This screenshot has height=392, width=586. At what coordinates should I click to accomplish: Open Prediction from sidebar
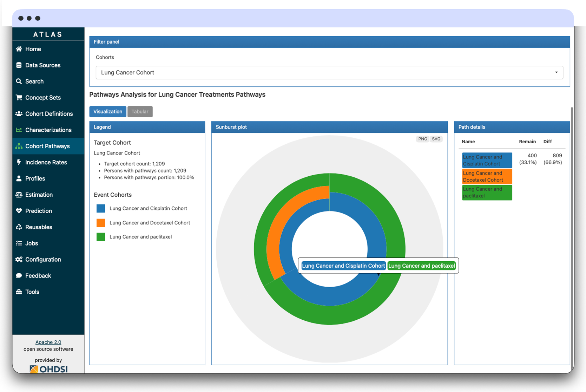(x=48, y=210)
